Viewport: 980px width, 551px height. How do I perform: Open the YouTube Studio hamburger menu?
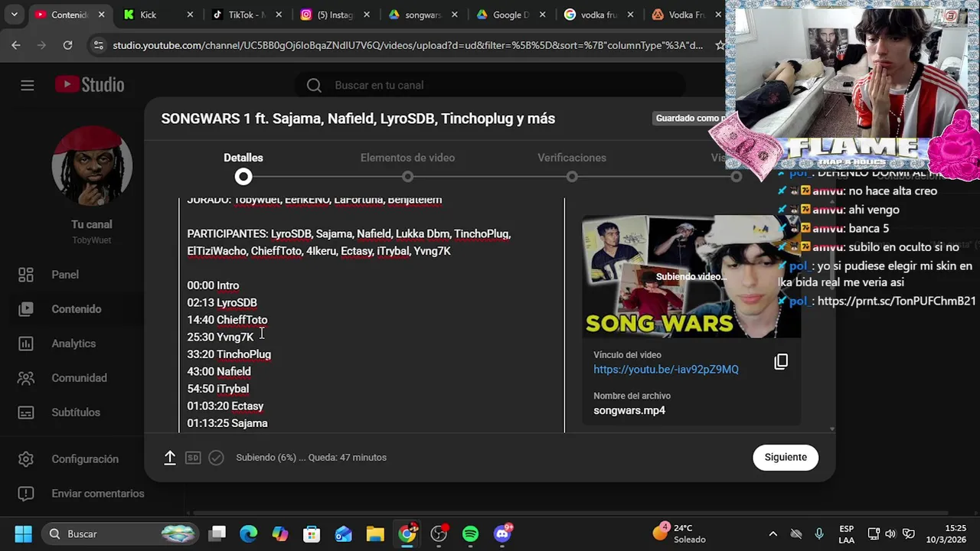[x=28, y=85]
